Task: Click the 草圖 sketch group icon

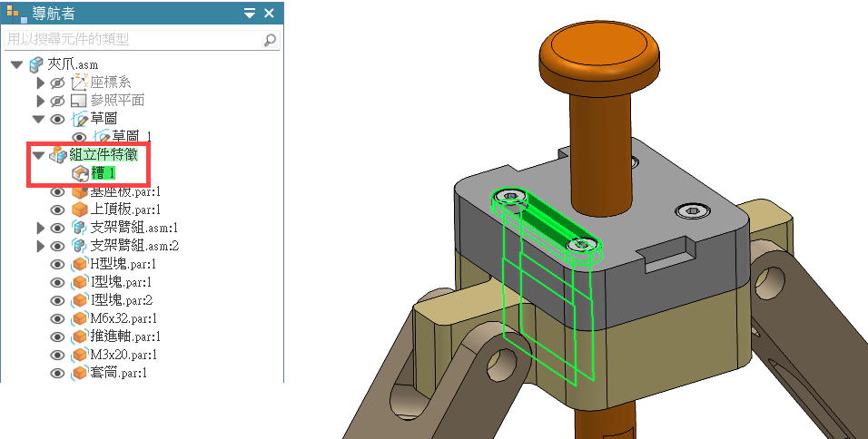Action: click(x=79, y=119)
